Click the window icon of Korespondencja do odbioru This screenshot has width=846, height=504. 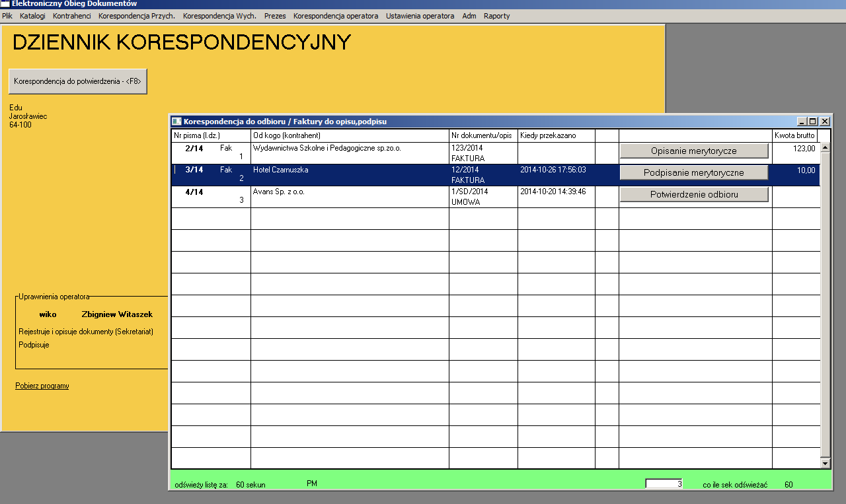[176, 122]
